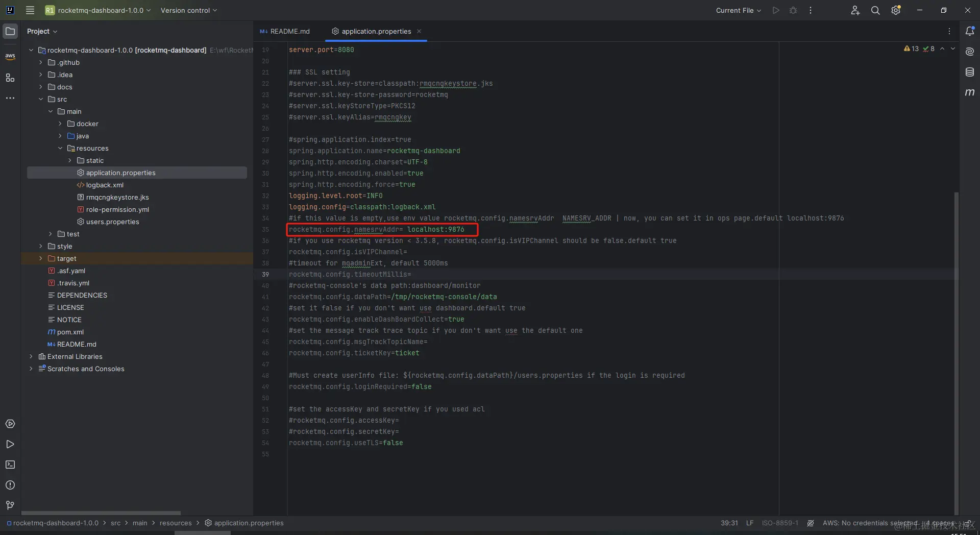Show IDE notifications panel
Screen dimensions: 980x535
(970, 31)
